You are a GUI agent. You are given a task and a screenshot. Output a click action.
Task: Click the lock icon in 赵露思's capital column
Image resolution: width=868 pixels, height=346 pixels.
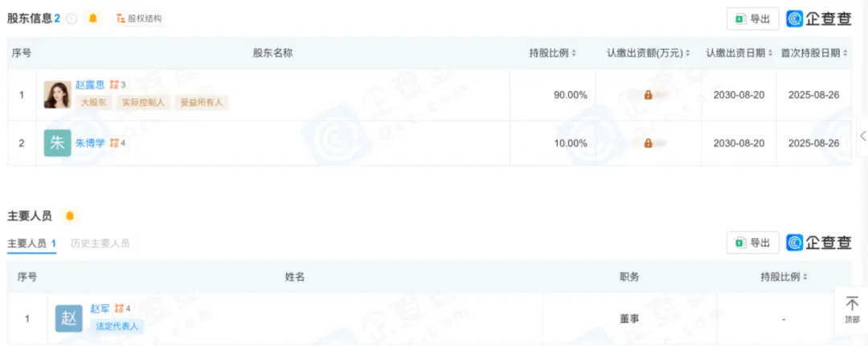[648, 96]
